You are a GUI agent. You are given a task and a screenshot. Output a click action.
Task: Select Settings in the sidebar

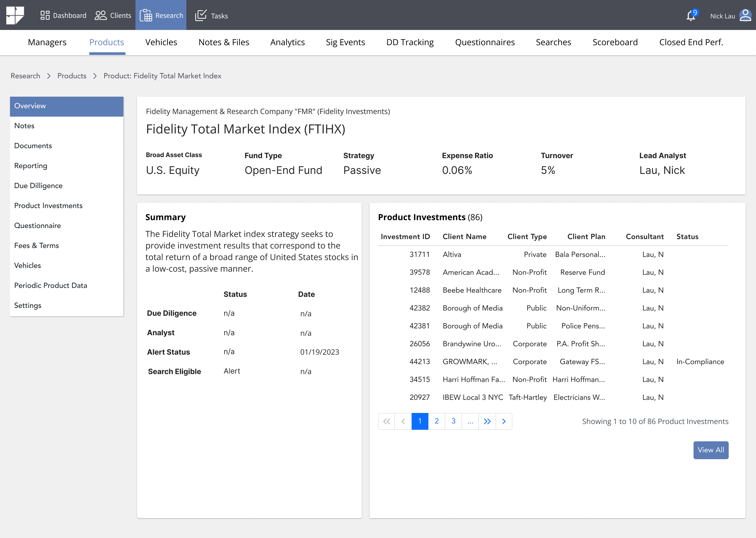(66, 306)
